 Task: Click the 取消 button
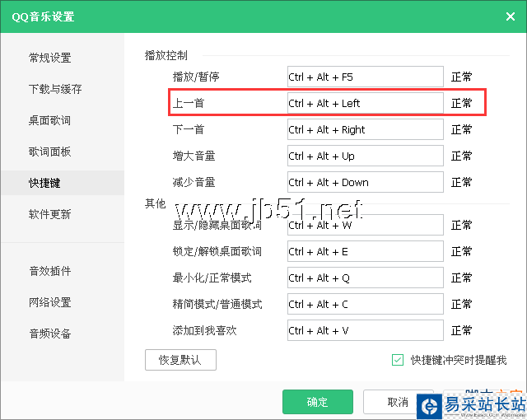pos(398,402)
